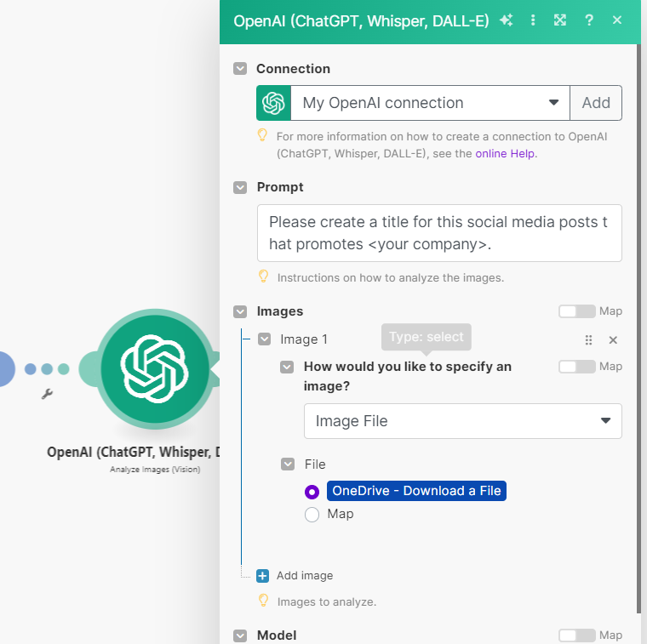Image resolution: width=647 pixels, height=644 pixels.
Task: Click the AI assistant sparkle icon in header
Action: pos(507,20)
